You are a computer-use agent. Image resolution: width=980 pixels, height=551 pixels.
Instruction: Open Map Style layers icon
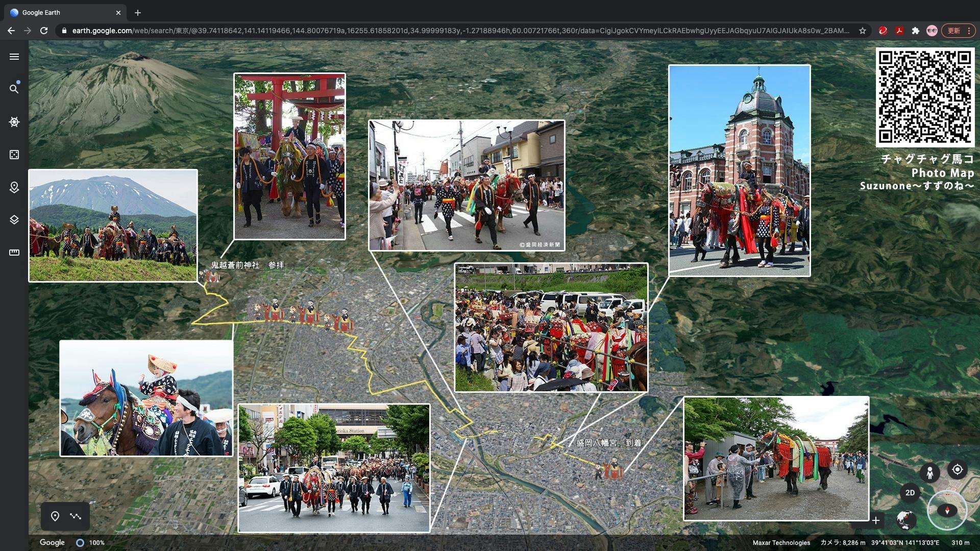tap(14, 220)
